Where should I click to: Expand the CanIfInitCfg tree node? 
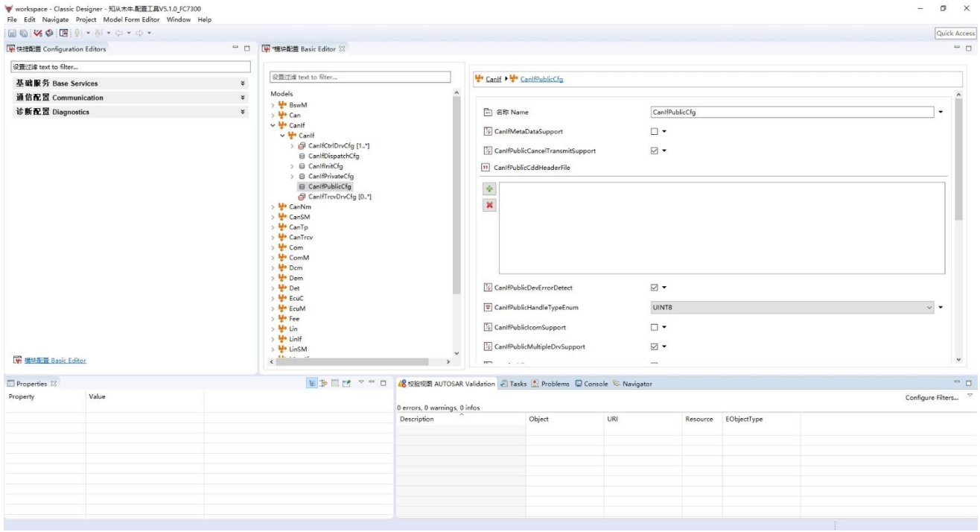pos(293,166)
